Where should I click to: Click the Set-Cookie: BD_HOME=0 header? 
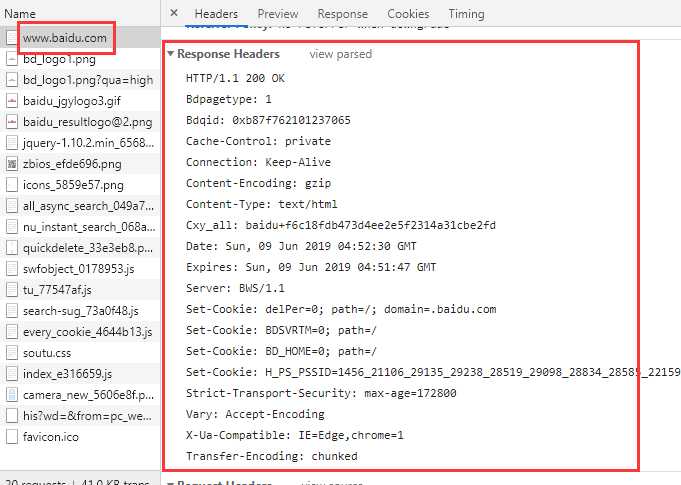point(281,351)
